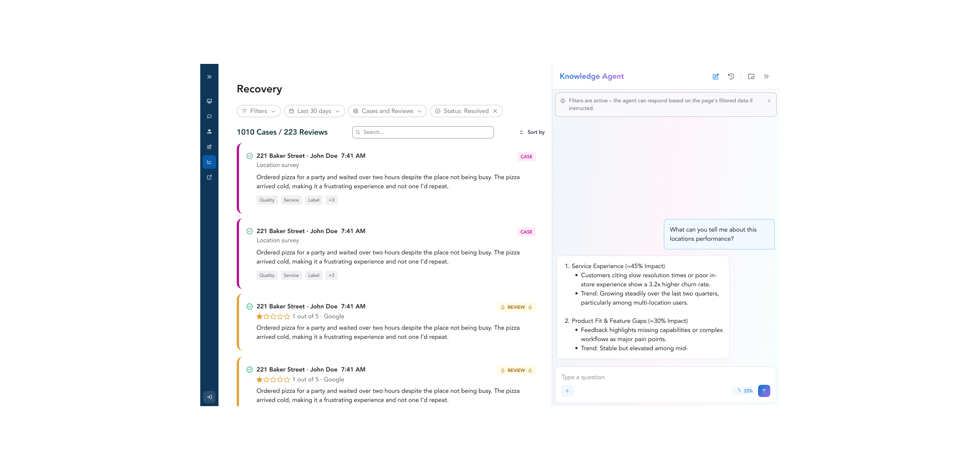The width and height of the screenshot is (980, 470).
Task: Click the first review's star rating
Action: point(273,317)
